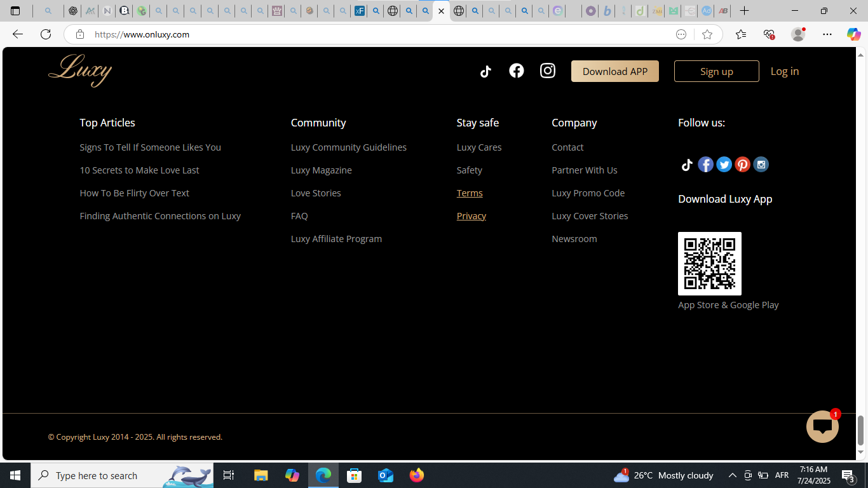Open the FAQ link
This screenshot has width=868, height=488.
click(299, 216)
